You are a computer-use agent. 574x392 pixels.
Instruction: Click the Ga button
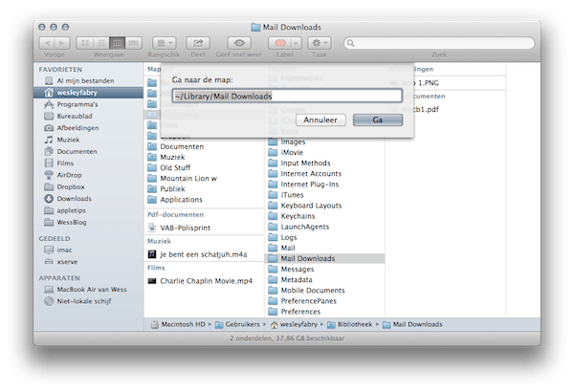pyautogui.click(x=378, y=120)
